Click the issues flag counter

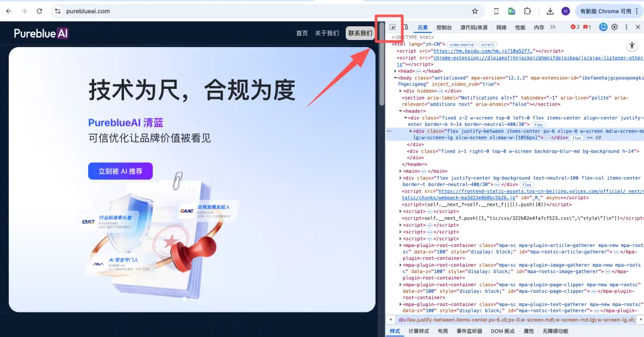tap(587, 27)
